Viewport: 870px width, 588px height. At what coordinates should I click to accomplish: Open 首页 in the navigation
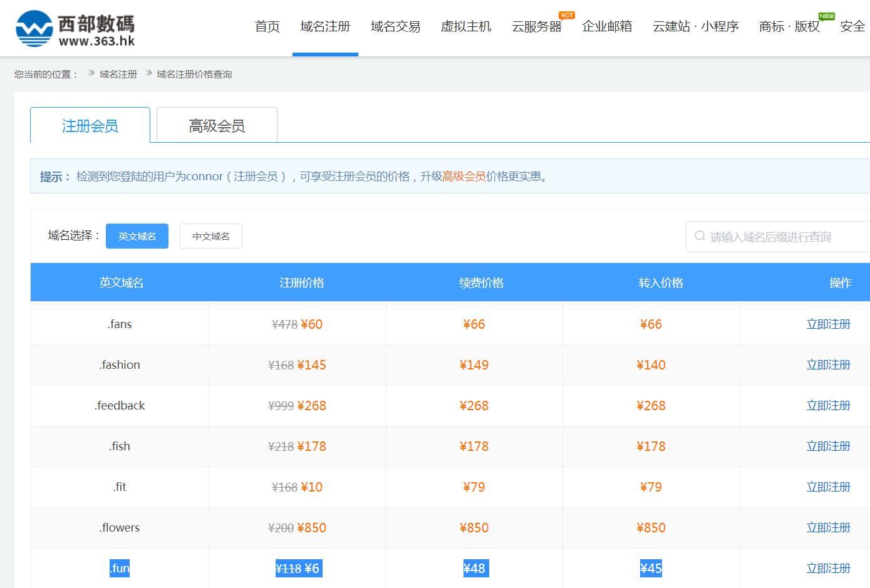pyautogui.click(x=267, y=26)
